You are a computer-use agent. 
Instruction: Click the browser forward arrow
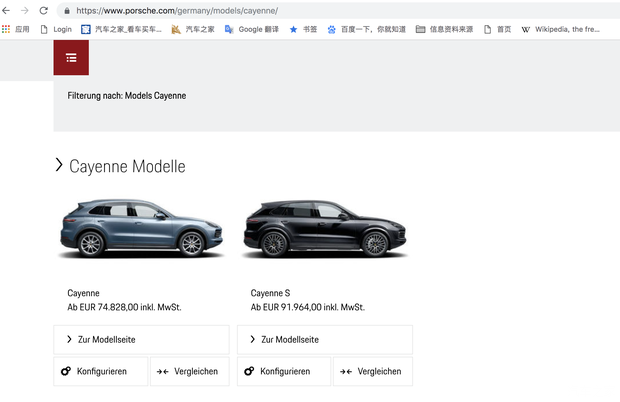(x=25, y=10)
